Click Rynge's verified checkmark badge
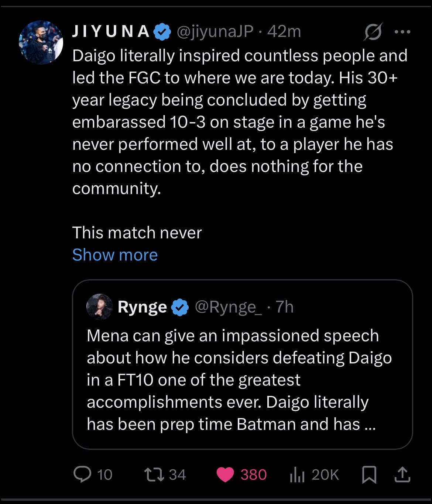Image resolution: width=432 pixels, height=504 pixels. point(180,307)
